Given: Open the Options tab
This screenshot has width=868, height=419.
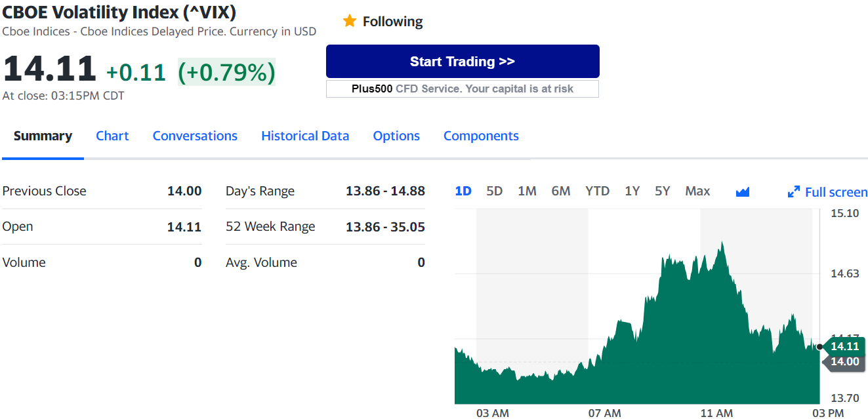Looking at the screenshot, I should tap(396, 136).
